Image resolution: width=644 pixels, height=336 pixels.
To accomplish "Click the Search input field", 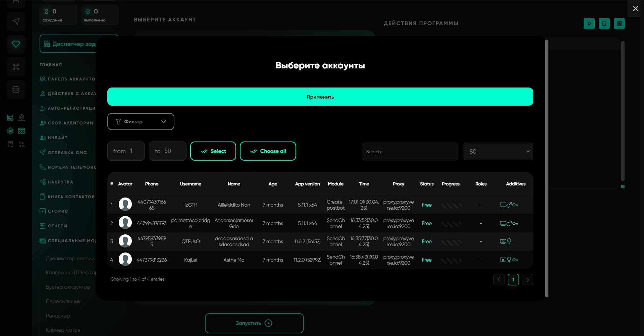I will (410, 152).
